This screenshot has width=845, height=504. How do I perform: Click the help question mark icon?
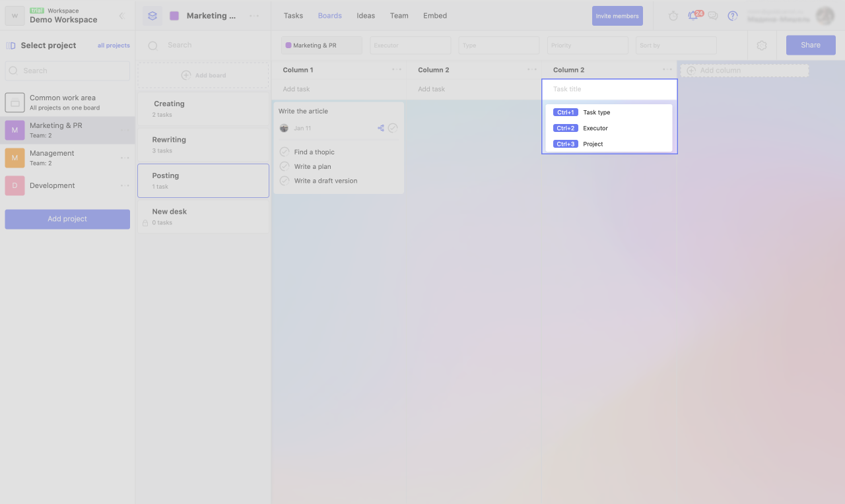tap(732, 16)
